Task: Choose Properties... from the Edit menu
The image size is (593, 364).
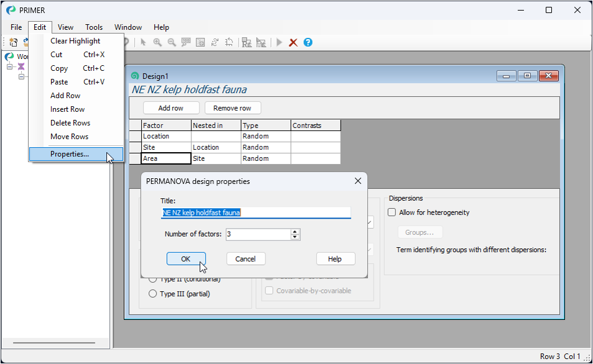Action: tap(70, 154)
